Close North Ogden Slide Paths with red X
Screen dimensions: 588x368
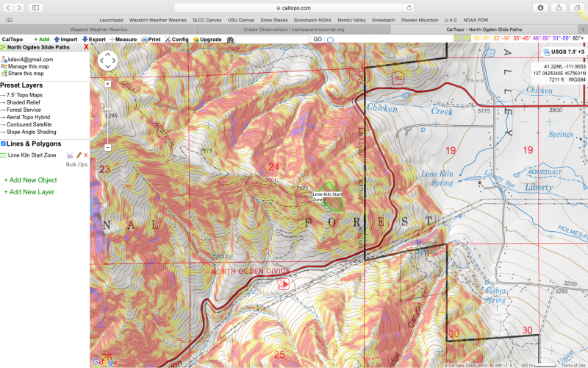[x=86, y=47]
